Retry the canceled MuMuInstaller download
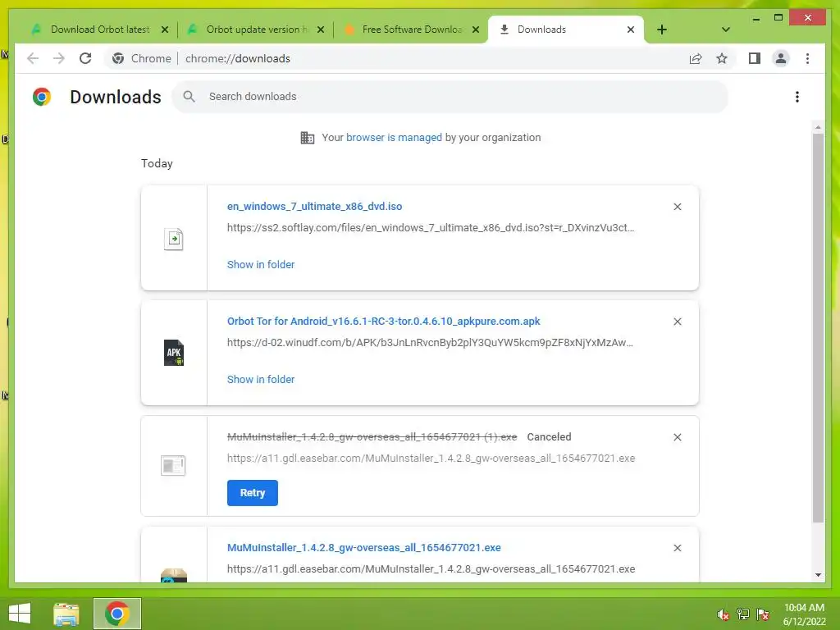840x630 pixels. (253, 493)
